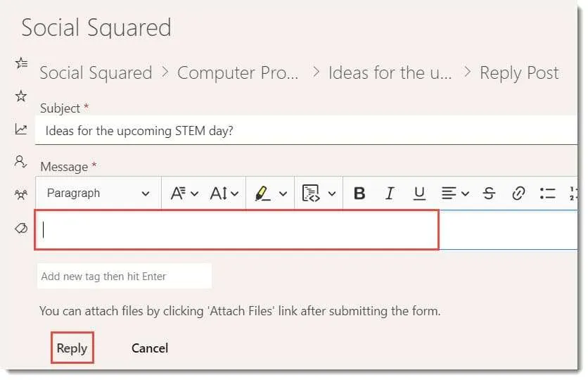Click the star-list favorites icon in sidebar

click(21, 63)
